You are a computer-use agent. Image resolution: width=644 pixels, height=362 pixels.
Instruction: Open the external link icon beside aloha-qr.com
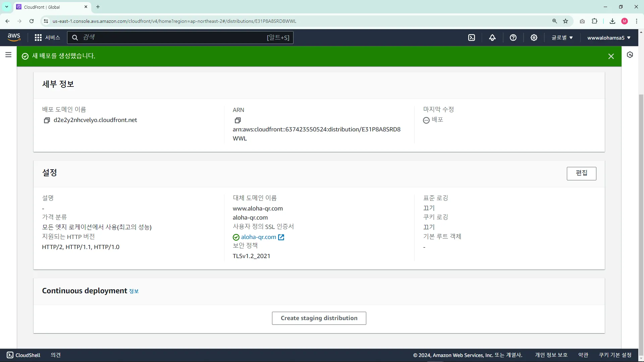coord(281,237)
